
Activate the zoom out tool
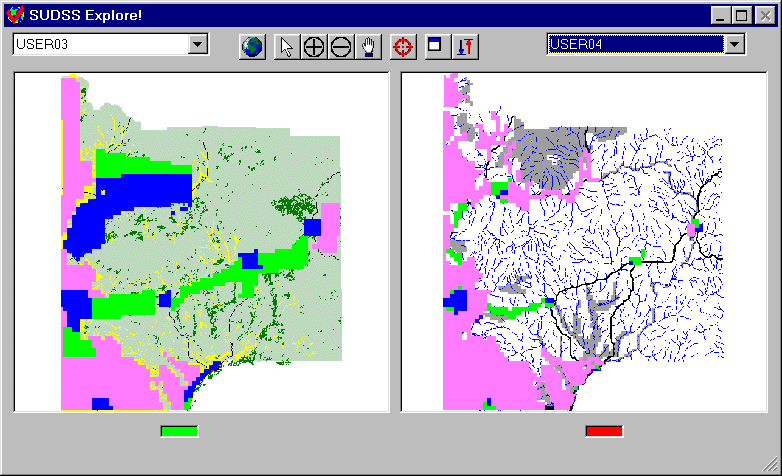click(x=341, y=47)
